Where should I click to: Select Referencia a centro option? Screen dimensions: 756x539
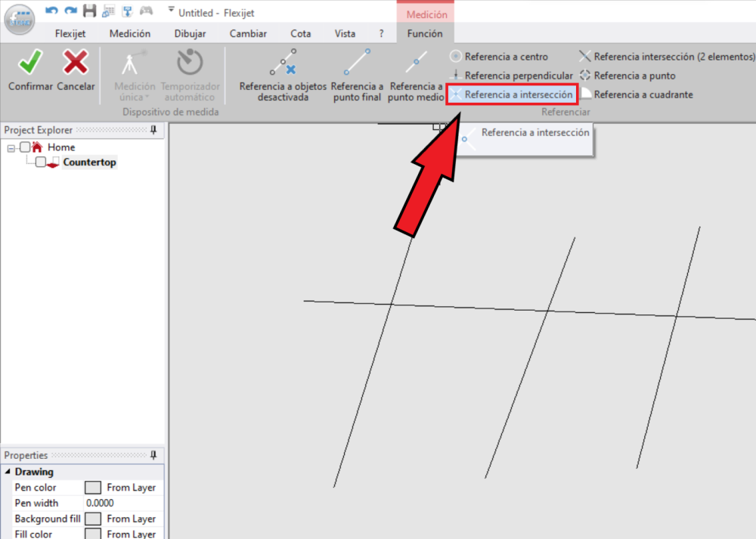[500, 57]
